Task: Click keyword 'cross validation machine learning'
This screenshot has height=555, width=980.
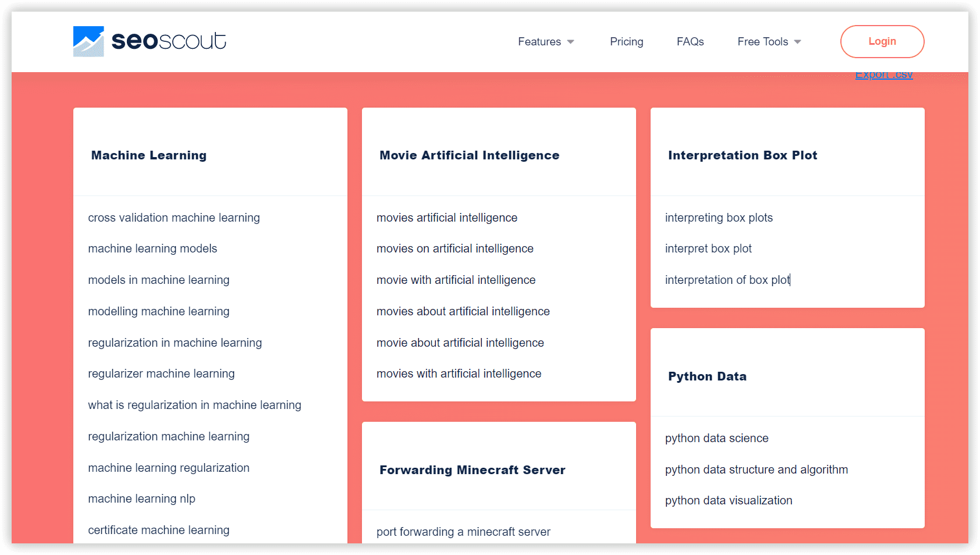Action: (174, 218)
